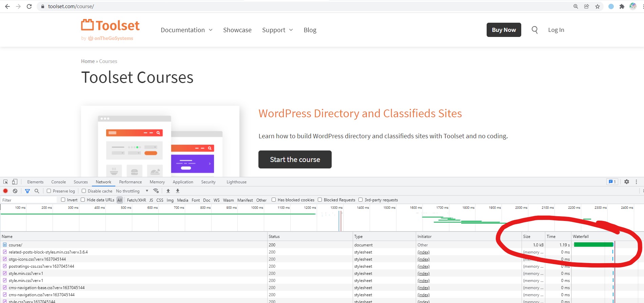Click the website search magnifier icon

pos(534,30)
